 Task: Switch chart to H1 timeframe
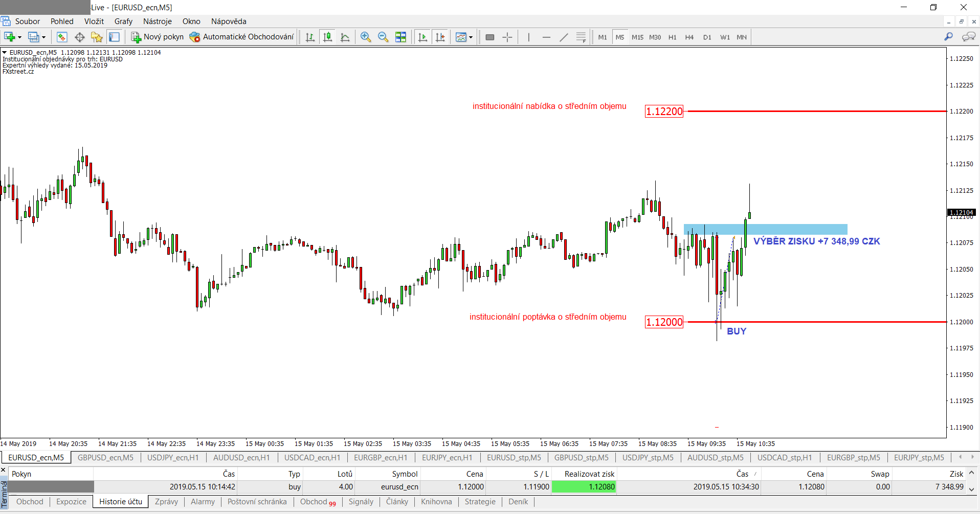click(x=673, y=37)
